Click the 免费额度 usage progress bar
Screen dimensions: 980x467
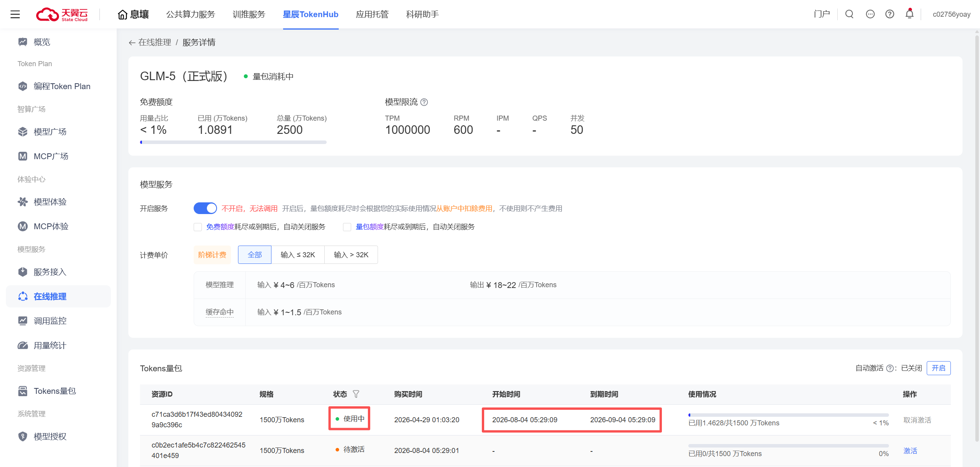click(233, 142)
